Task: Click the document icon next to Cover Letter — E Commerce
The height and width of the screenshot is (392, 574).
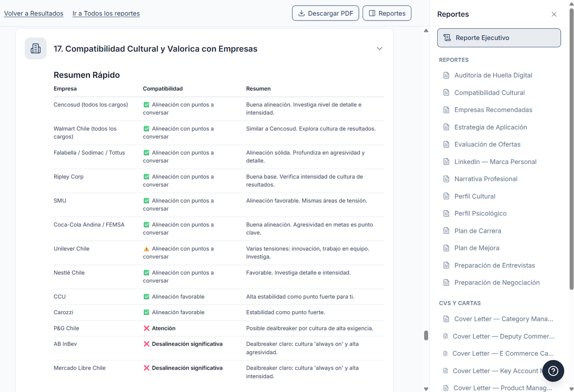Action: [x=446, y=353]
